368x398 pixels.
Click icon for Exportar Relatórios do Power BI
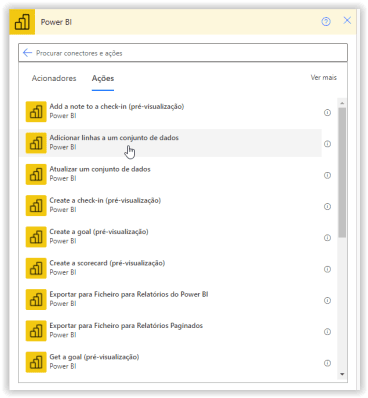[36, 300]
